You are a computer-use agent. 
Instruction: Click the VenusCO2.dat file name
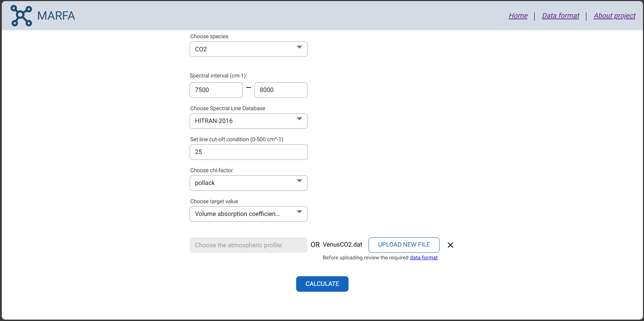[342, 245]
